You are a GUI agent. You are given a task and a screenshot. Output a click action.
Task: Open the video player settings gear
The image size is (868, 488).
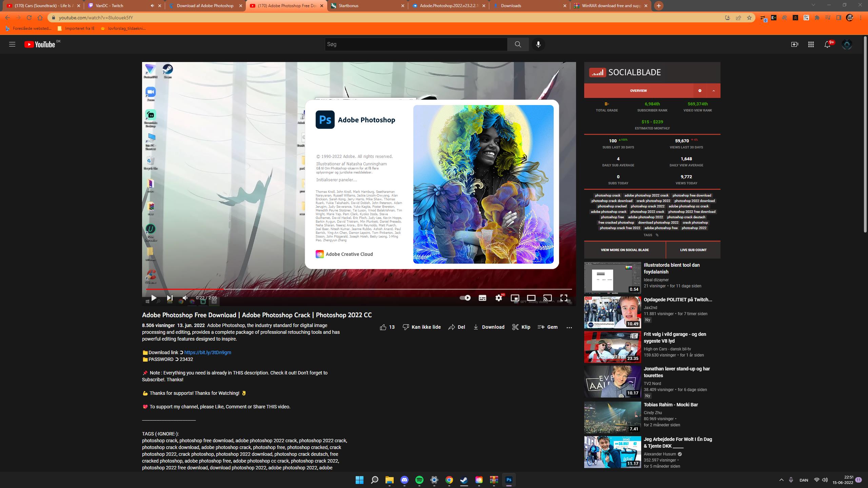tap(498, 298)
